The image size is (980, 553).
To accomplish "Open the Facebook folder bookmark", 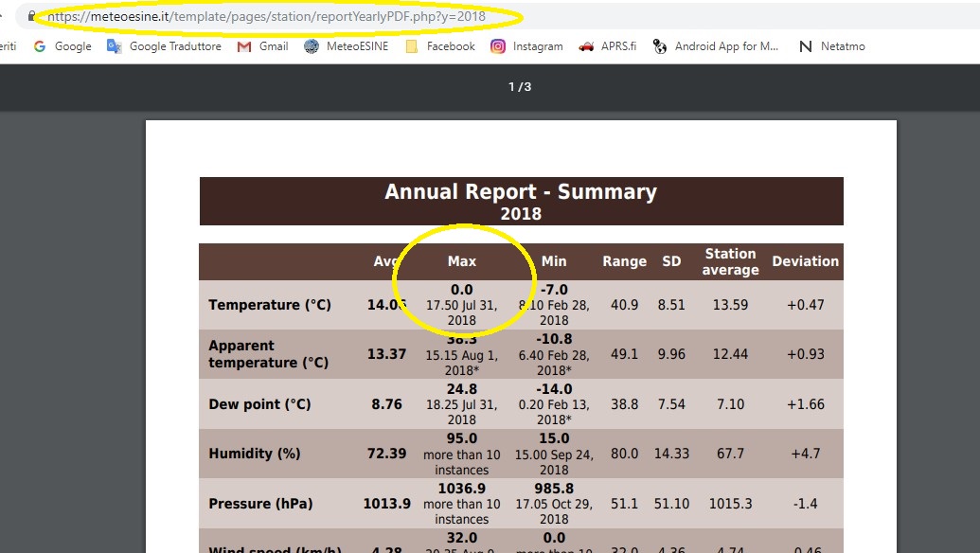I will 440,46.
